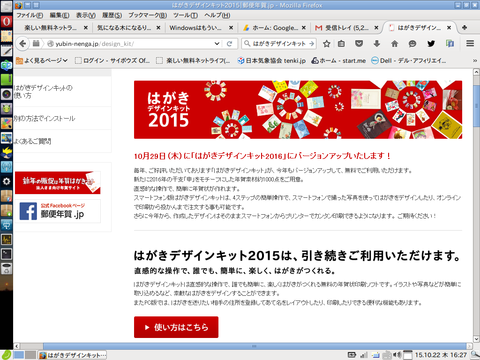Click the site identity icon in URL bar
The width and height of the screenshot is (480, 360).
coord(50,44)
